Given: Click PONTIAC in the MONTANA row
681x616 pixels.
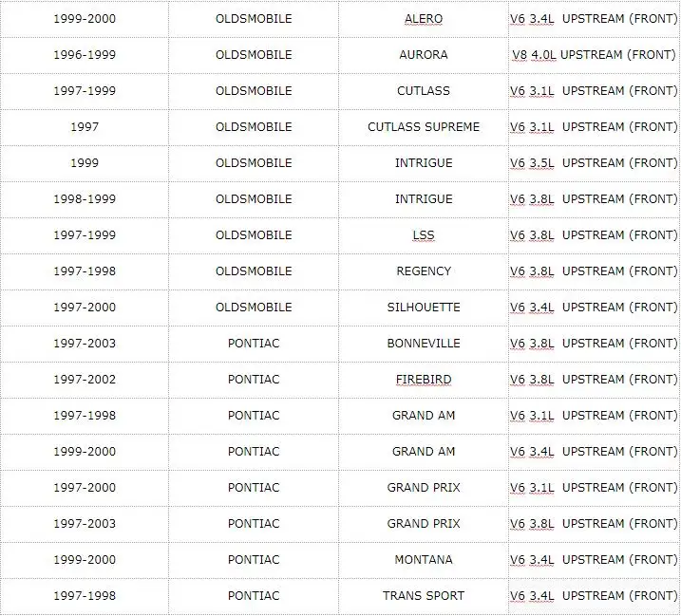Looking at the screenshot, I should 254,559.
